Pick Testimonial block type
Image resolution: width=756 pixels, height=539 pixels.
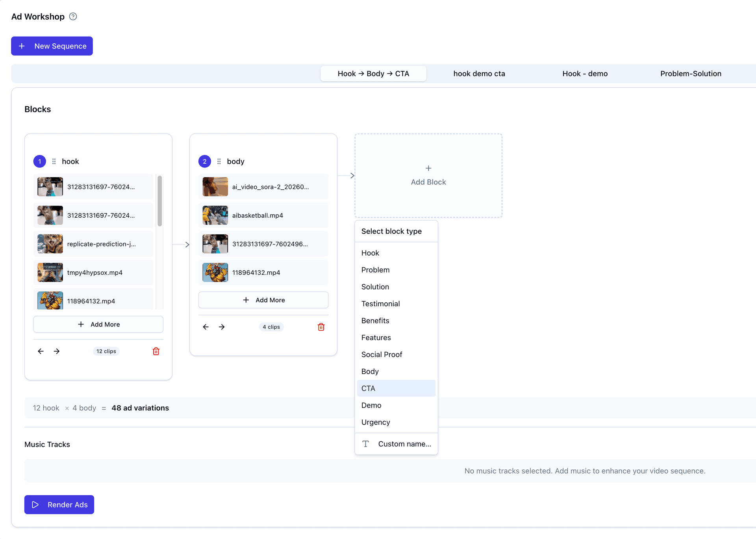point(380,304)
